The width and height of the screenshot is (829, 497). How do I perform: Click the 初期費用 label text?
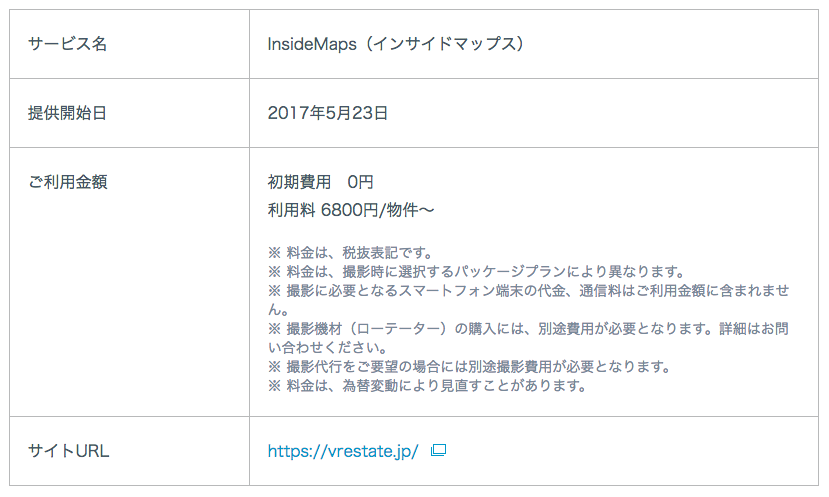point(299,182)
